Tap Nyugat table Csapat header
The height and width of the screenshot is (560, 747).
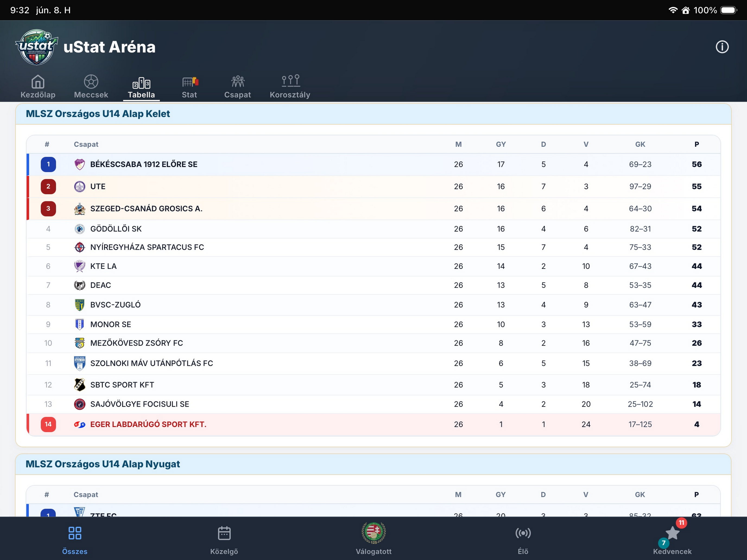tap(86, 495)
